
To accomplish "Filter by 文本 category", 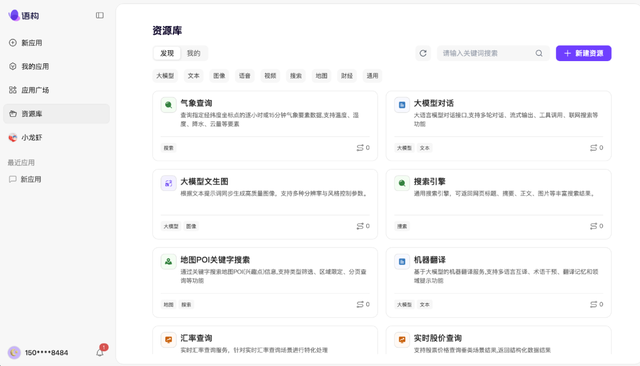I will point(193,76).
